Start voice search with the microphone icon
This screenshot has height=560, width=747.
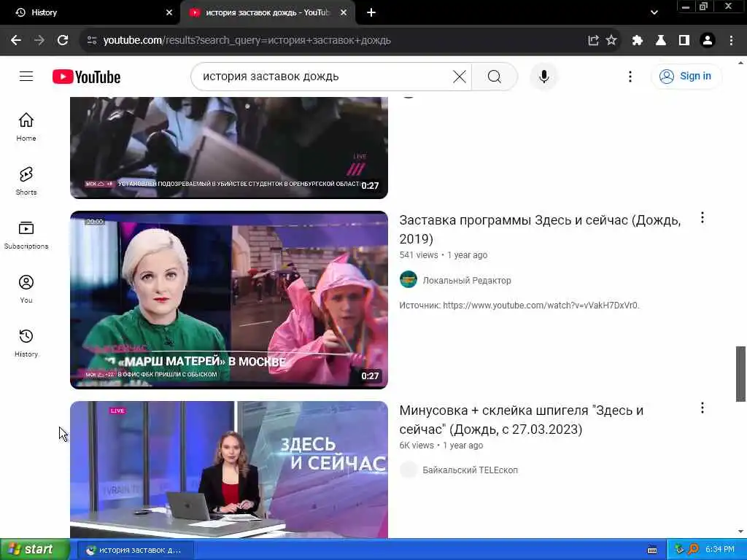[x=543, y=76]
